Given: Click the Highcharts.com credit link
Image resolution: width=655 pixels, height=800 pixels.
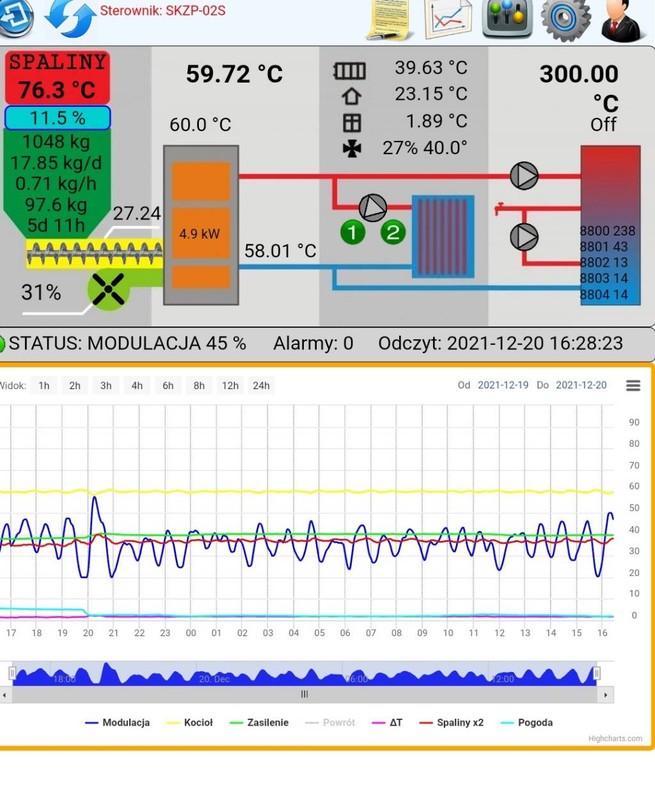Looking at the screenshot, I should [614, 739].
